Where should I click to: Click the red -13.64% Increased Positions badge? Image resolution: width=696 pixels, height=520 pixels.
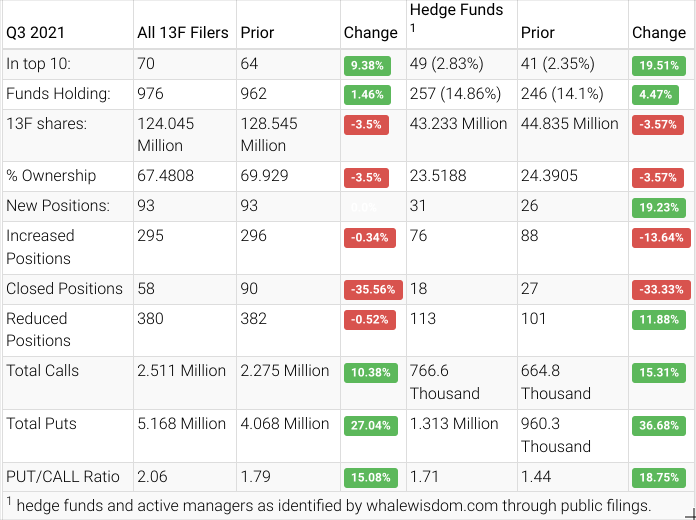[x=659, y=237]
